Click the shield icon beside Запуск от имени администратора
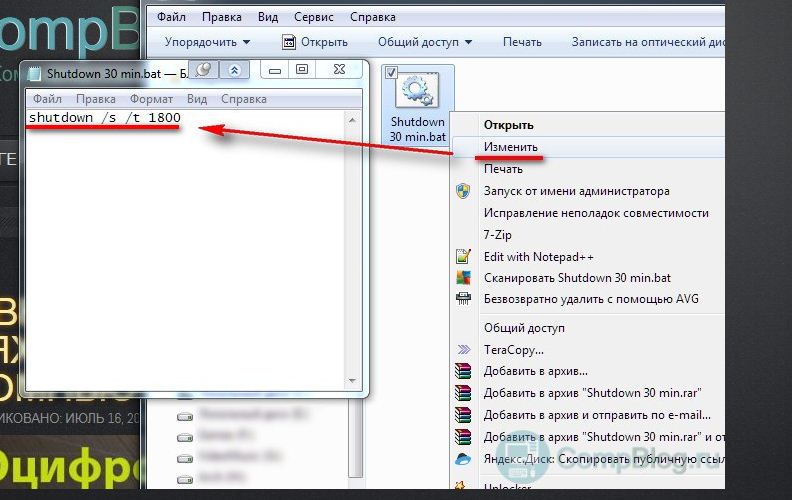The image size is (792, 500). 463,191
